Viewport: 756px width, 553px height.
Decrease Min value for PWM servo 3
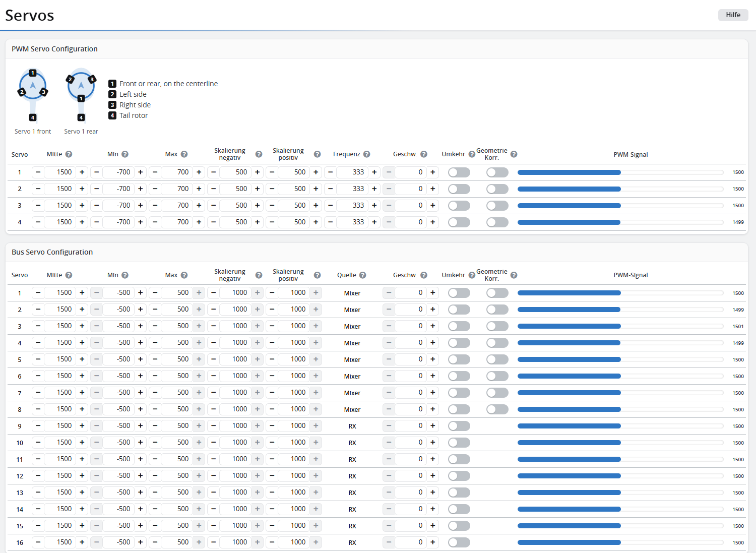pyautogui.click(x=96, y=206)
